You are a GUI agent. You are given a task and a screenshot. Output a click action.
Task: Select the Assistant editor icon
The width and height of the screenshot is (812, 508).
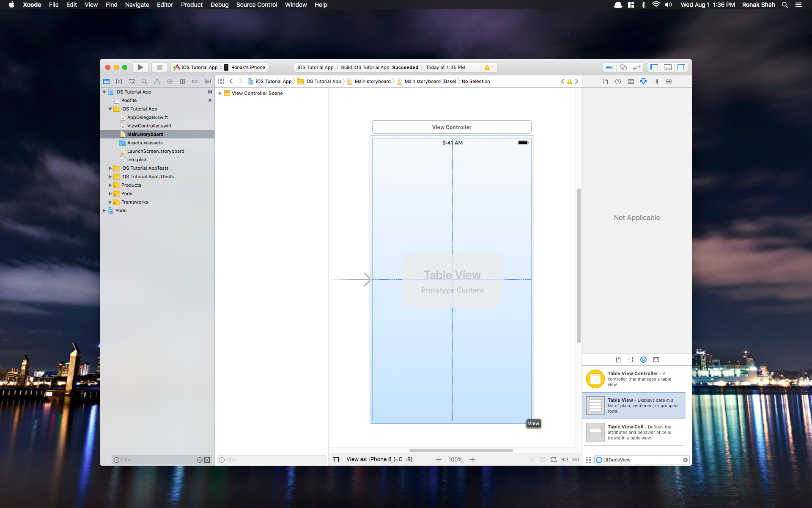[x=623, y=67]
